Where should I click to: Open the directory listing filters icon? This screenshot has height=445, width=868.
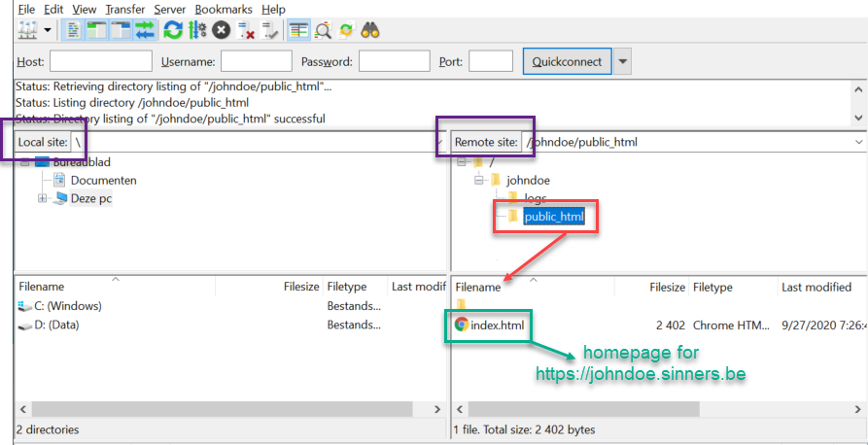tap(298, 29)
